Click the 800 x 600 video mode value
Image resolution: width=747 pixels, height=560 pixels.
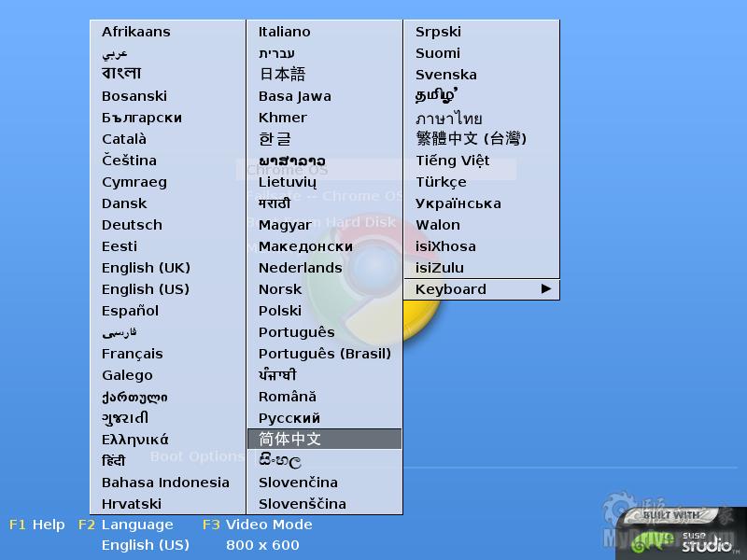click(262, 545)
